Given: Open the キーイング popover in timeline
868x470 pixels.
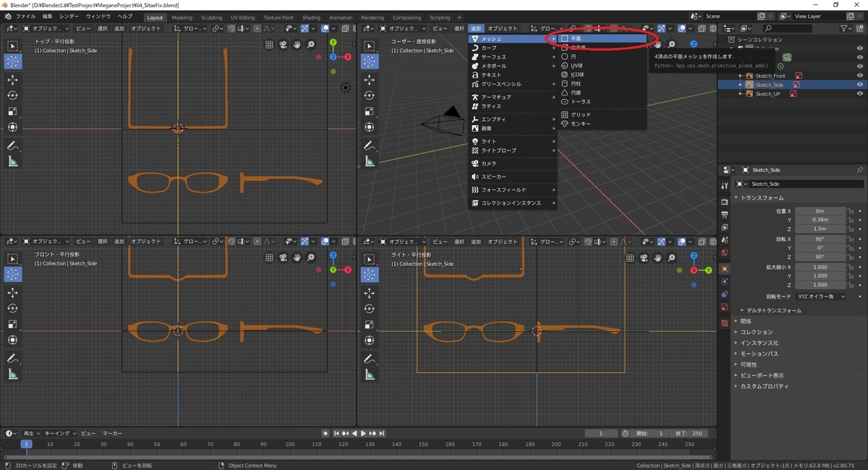Looking at the screenshot, I should (59, 433).
